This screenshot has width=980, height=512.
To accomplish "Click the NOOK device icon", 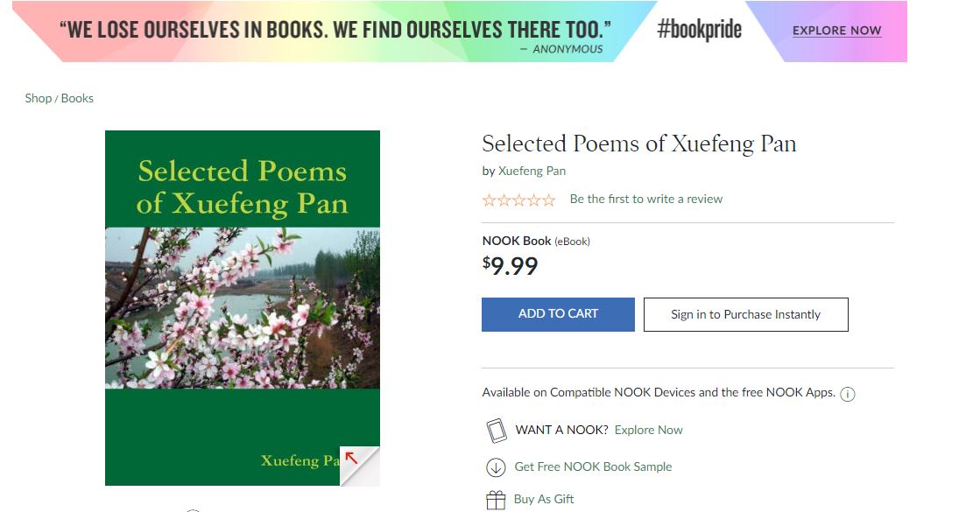I will tap(497, 431).
